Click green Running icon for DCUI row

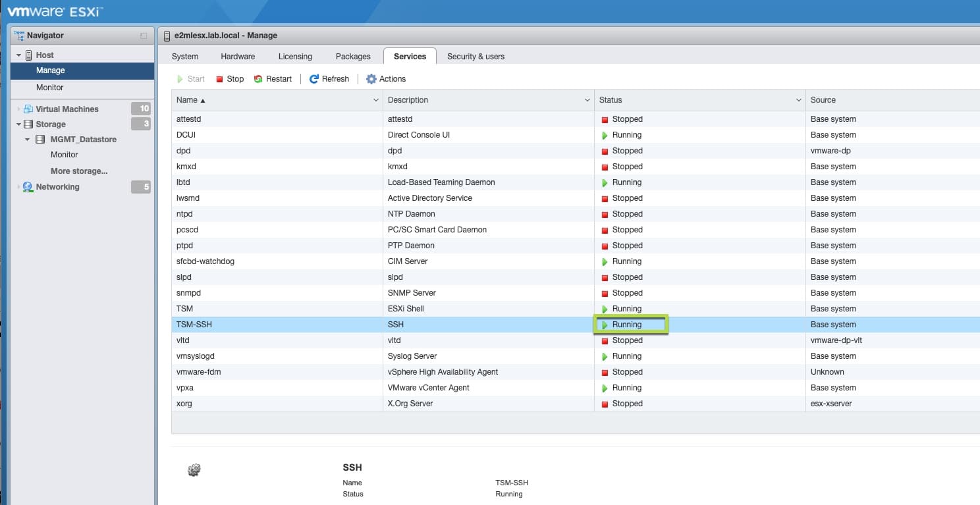pos(605,135)
